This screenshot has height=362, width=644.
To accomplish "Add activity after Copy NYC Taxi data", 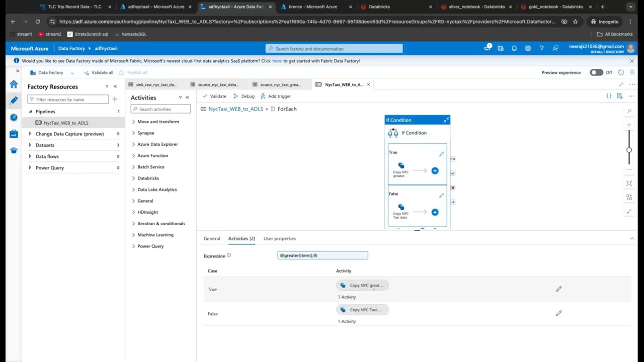I will 435,212.
